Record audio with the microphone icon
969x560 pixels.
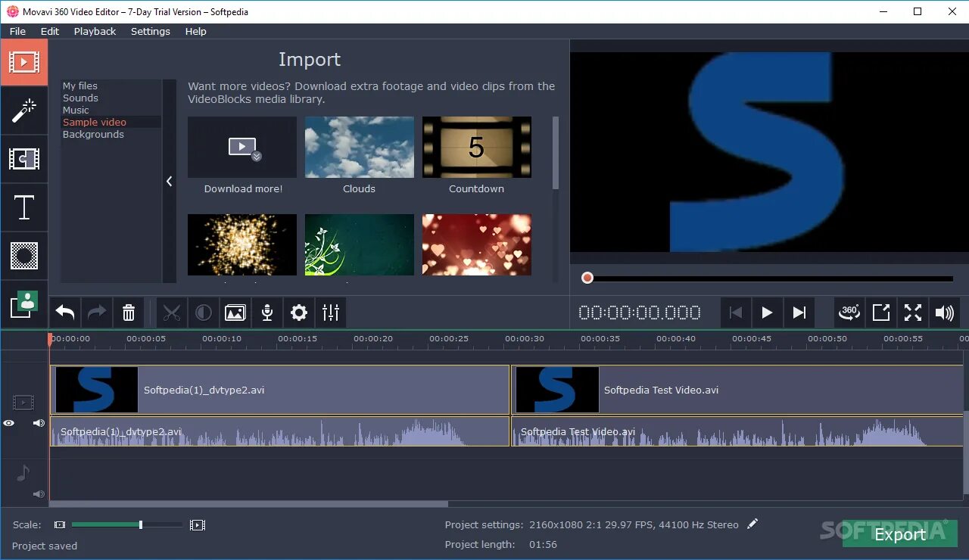pos(267,313)
